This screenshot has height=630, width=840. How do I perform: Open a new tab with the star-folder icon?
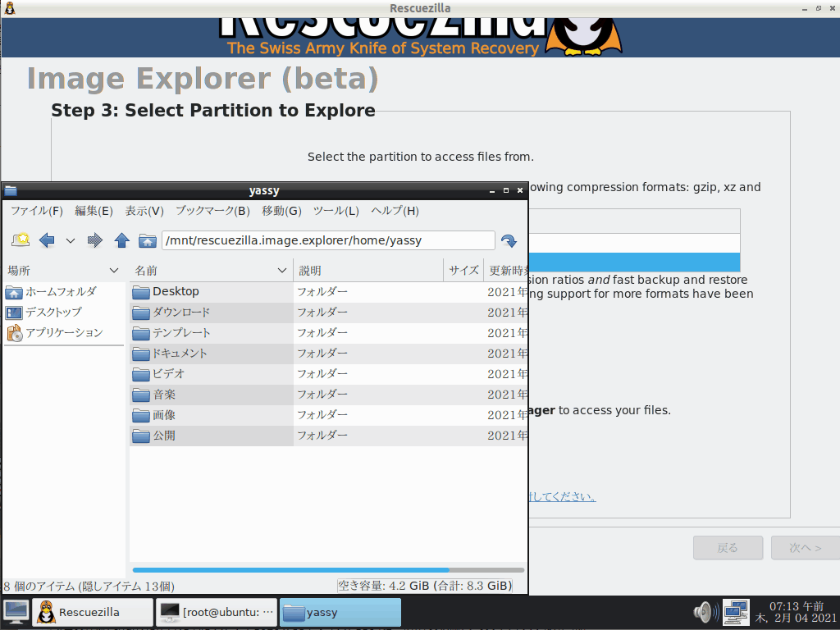21,240
